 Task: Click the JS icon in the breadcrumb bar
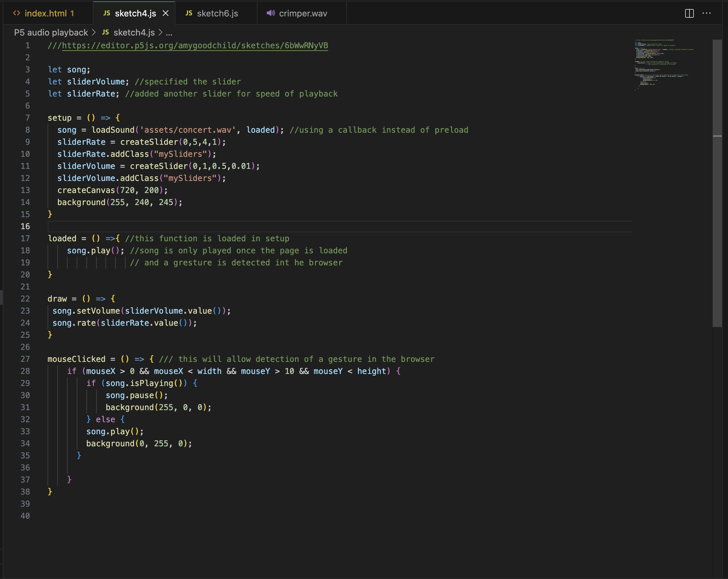[x=105, y=32]
